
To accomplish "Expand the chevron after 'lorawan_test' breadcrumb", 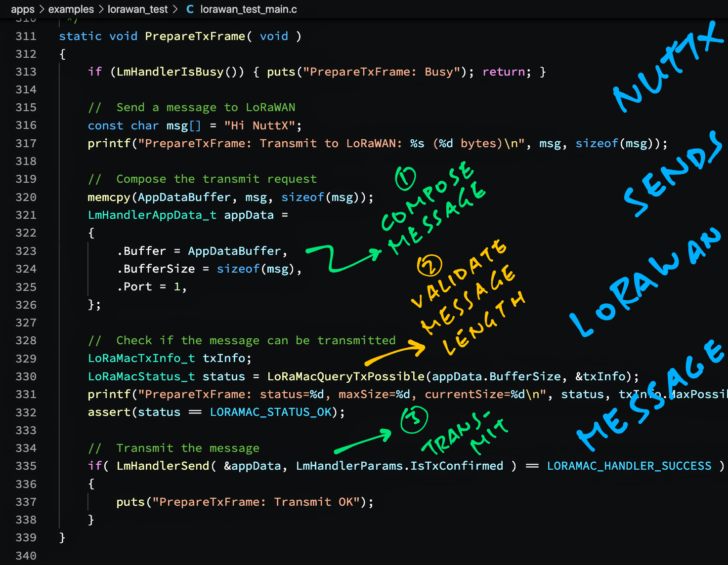I will (175, 9).
